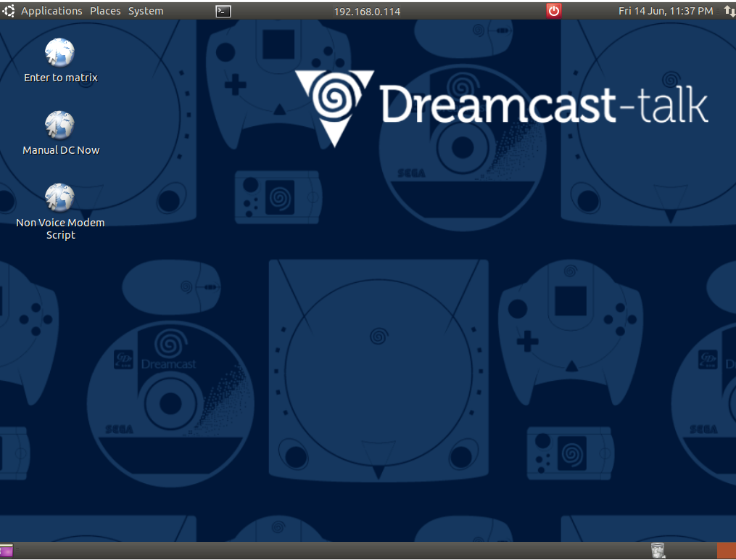Click the Ubuntu logo in top panel
Viewport: 736px width, 560px height.
click(9, 11)
